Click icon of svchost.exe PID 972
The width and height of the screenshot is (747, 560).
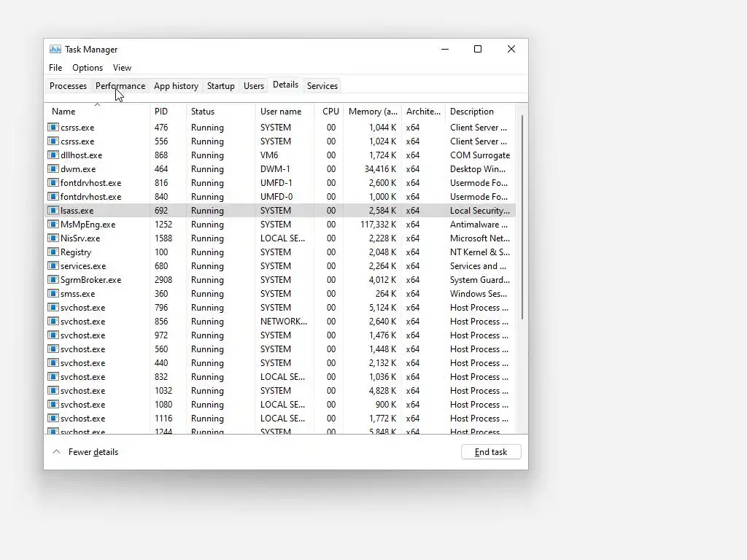coord(53,335)
